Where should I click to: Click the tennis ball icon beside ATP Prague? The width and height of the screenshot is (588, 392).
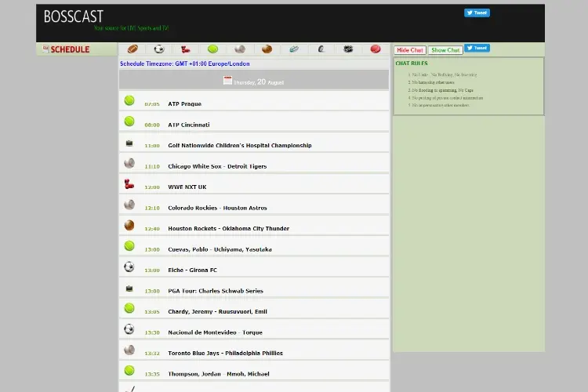tap(129, 100)
